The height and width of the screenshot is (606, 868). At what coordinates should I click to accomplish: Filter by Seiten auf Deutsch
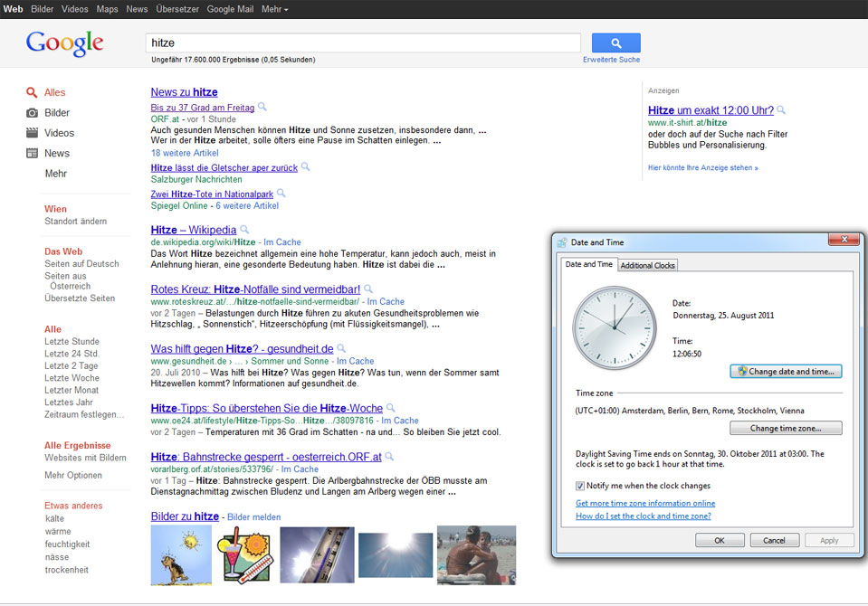(82, 263)
